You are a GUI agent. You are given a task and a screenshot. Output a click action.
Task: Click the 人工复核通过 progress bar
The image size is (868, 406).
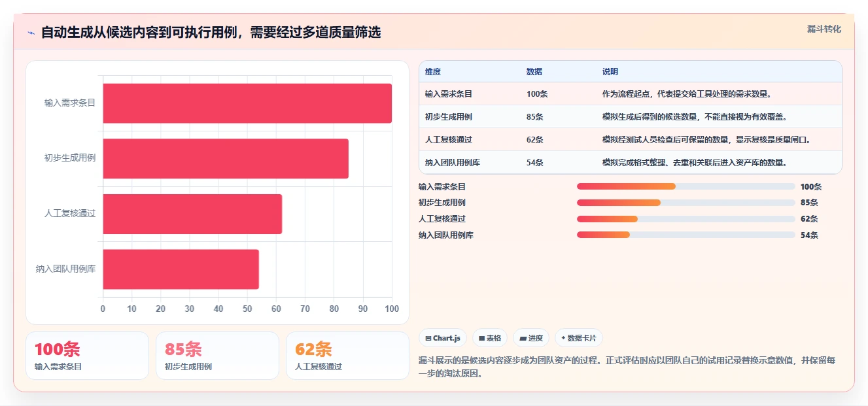point(686,219)
